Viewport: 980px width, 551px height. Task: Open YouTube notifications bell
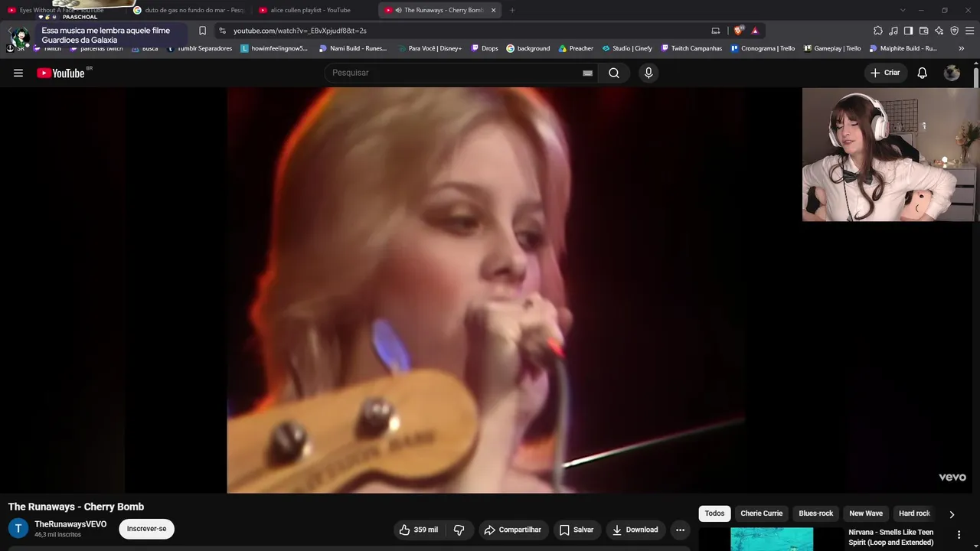coord(923,73)
